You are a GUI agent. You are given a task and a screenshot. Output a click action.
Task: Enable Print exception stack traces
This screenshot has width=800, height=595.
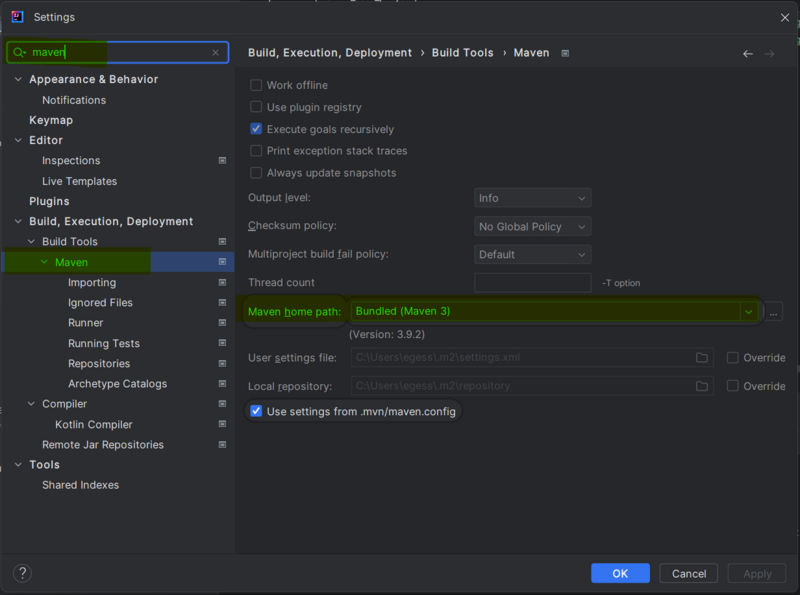[x=256, y=151]
